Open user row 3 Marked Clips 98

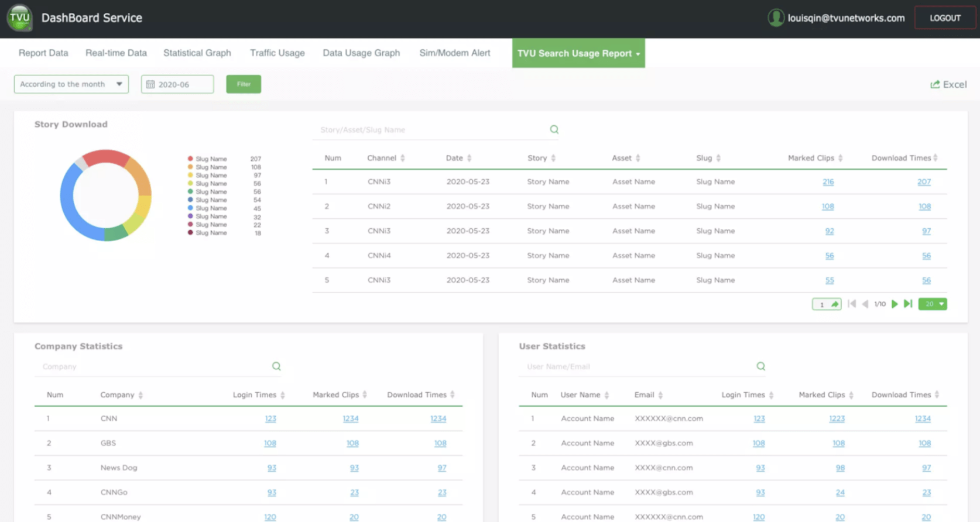[x=840, y=468]
